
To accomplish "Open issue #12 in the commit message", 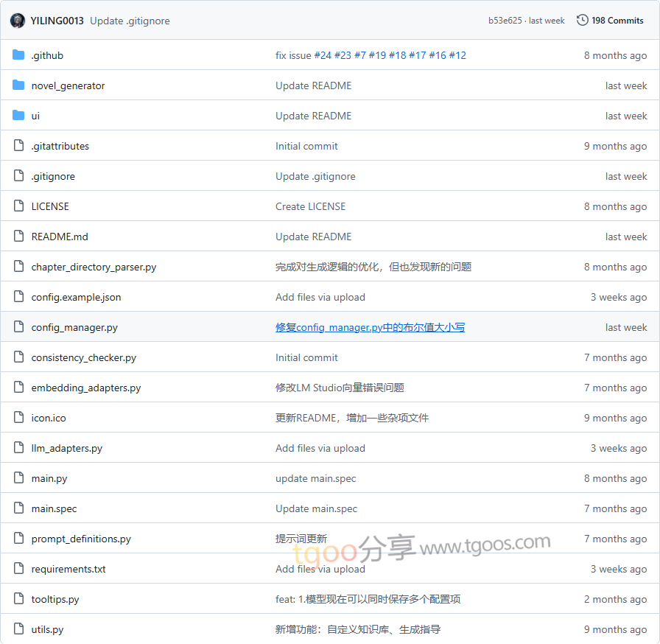I will (x=457, y=55).
